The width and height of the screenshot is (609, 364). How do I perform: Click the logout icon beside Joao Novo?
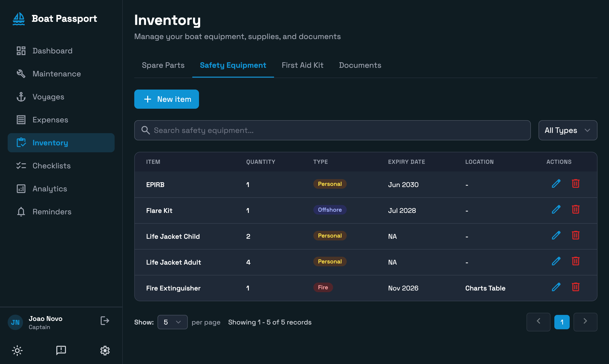105,321
